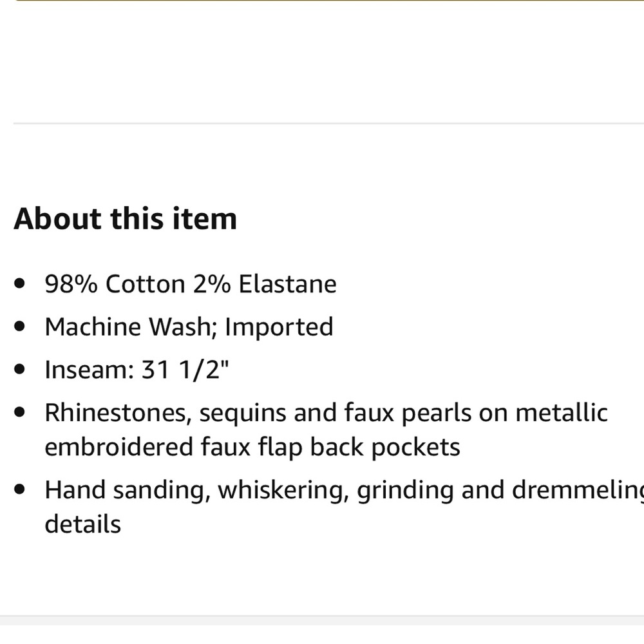Click the 31 1/2" measurement value
This screenshot has height=644, width=644.
click(x=185, y=370)
